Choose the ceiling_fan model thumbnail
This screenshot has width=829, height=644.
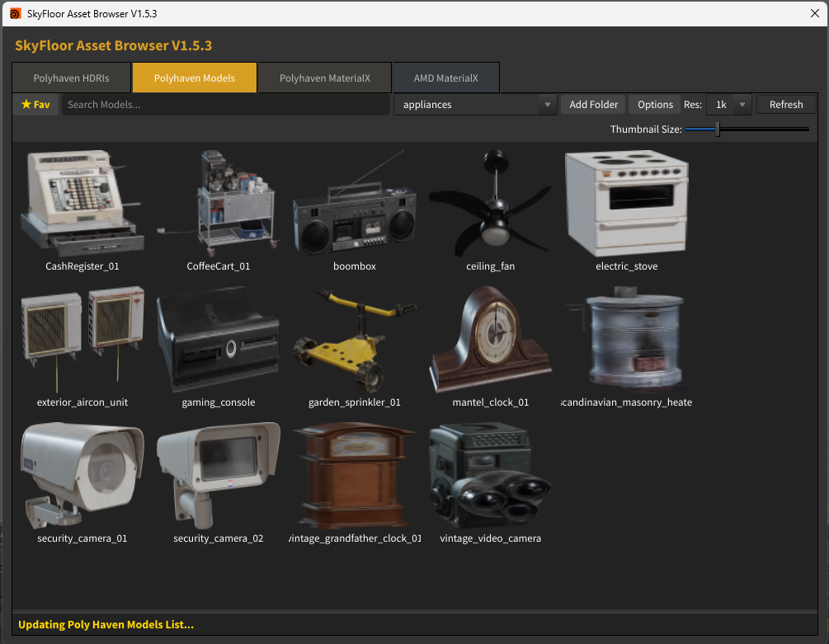pos(491,203)
